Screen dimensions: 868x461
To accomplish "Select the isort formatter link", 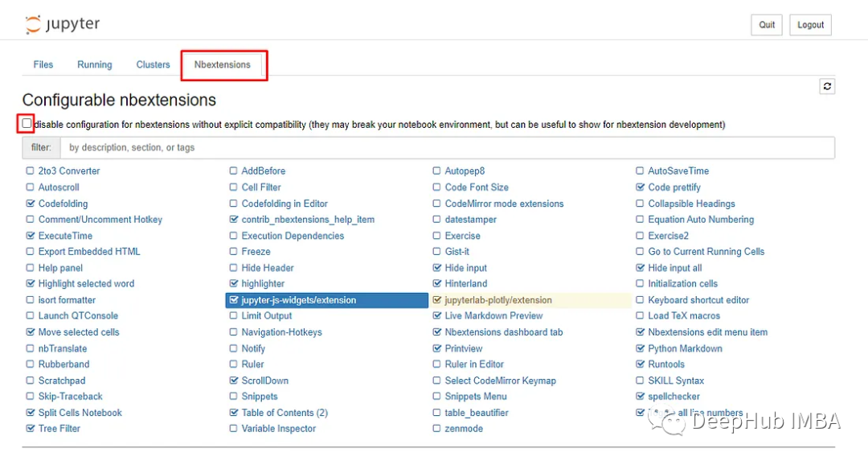I will tap(67, 300).
